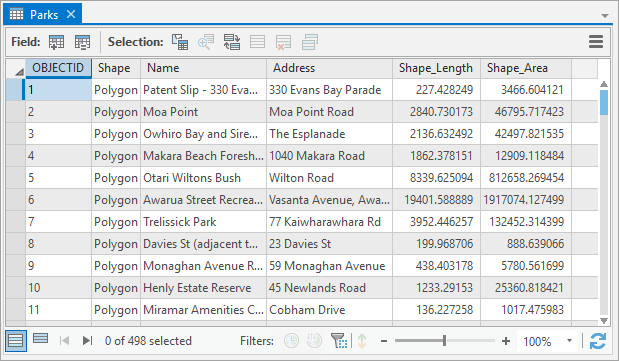Click the table zoom slider handle
This screenshot has width=619, height=361.
click(445, 340)
